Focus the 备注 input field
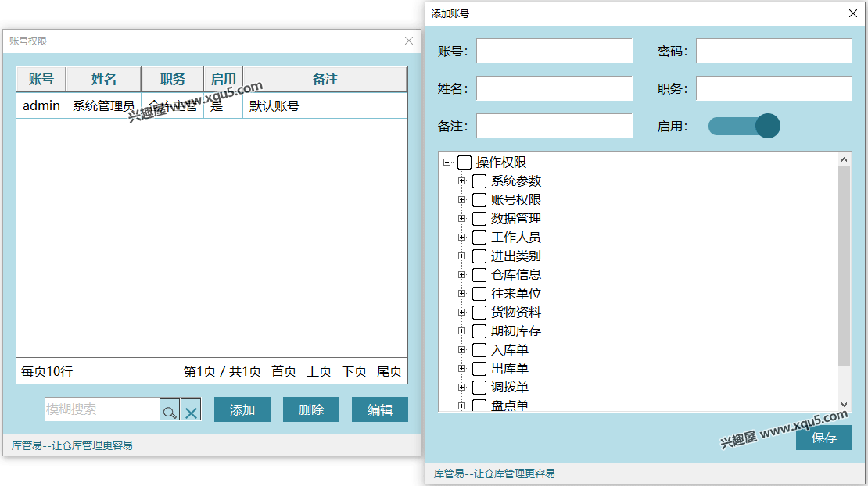The width and height of the screenshot is (868, 486). click(554, 126)
